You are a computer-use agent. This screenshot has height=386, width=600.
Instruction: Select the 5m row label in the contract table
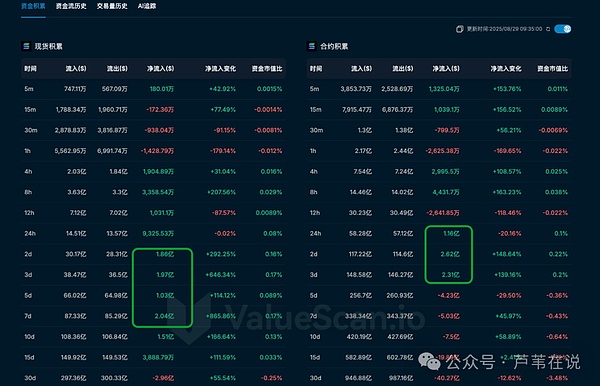(314, 89)
